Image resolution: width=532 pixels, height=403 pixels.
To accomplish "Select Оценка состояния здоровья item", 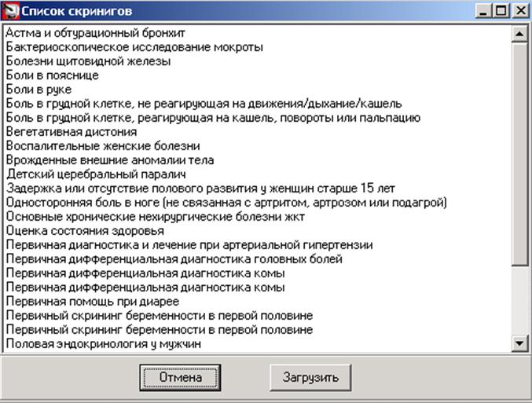I will click(85, 231).
